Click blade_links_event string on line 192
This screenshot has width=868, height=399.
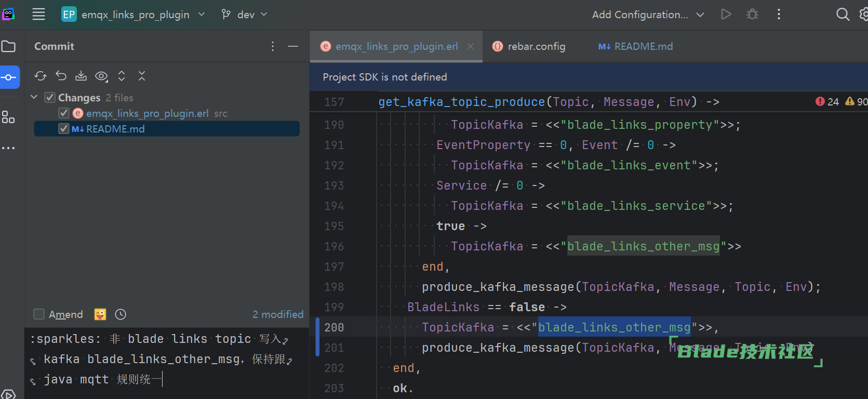(629, 165)
